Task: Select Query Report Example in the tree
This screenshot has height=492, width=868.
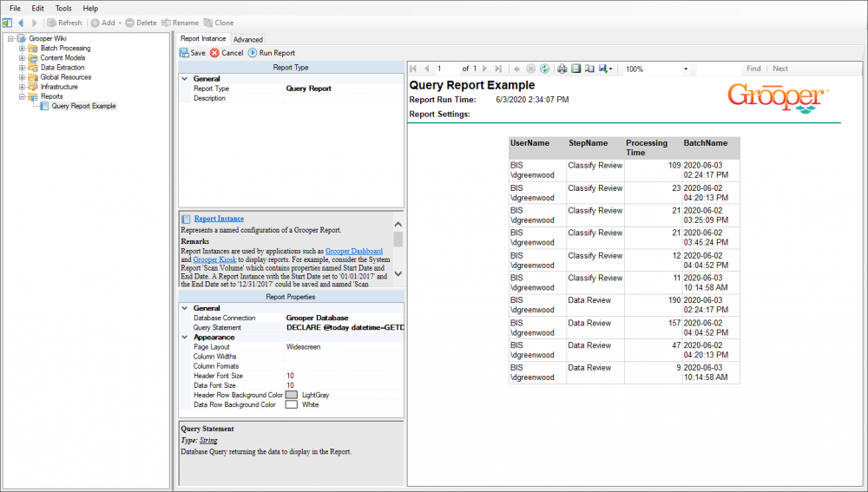Action: click(82, 106)
